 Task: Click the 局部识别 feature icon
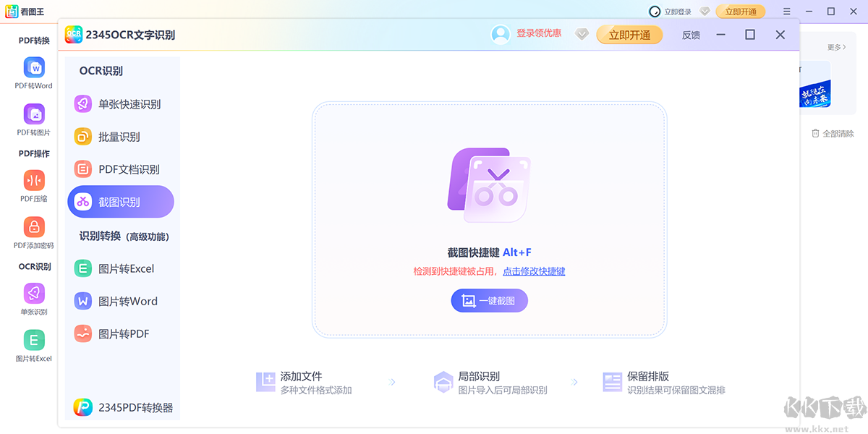pos(443,382)
